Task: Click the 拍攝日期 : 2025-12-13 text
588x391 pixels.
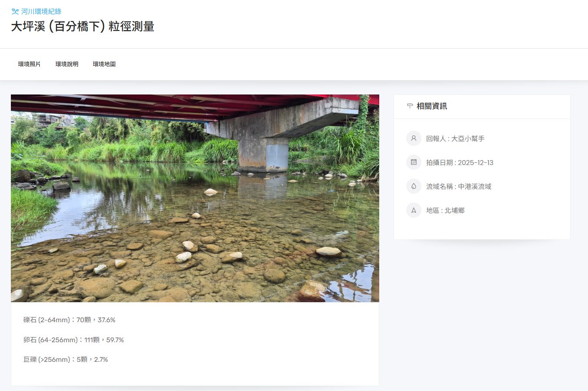Action: tap(460, 162)
